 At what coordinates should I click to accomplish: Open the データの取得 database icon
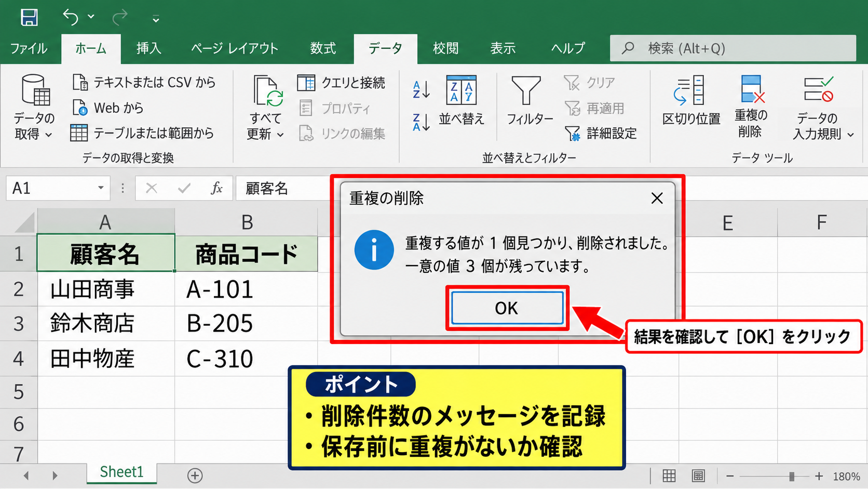click(x=35, y=90)
